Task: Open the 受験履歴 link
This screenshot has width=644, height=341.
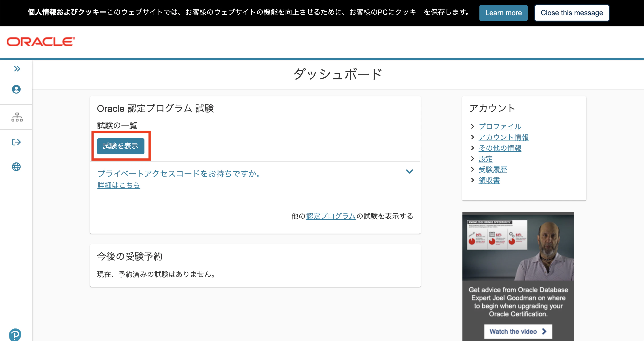Action: (x=493, y=170)
